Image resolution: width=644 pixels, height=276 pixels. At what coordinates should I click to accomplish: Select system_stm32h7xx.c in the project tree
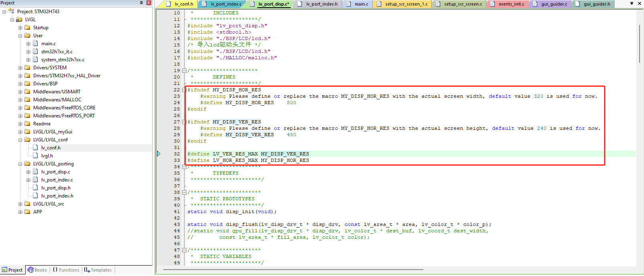coord(63,60)
